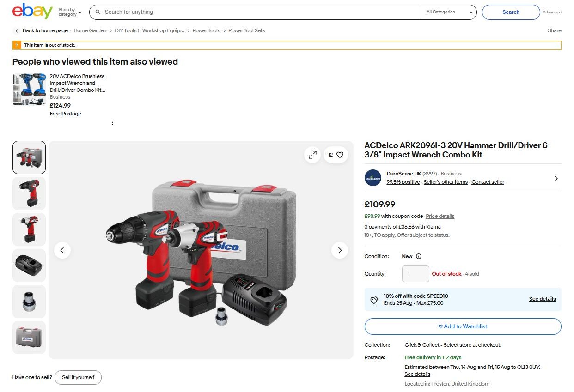Expand seller details with right chevron
574x392 pixels.
tap(556, 178)
